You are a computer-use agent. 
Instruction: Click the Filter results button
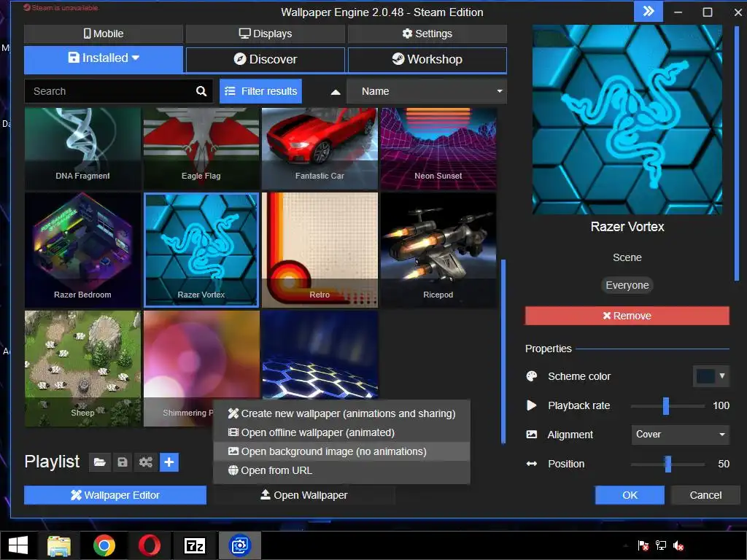coord(260,91)
